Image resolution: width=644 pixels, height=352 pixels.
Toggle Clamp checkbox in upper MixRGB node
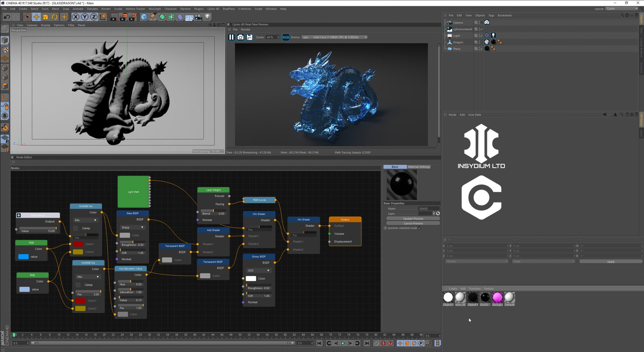(76, 228)
